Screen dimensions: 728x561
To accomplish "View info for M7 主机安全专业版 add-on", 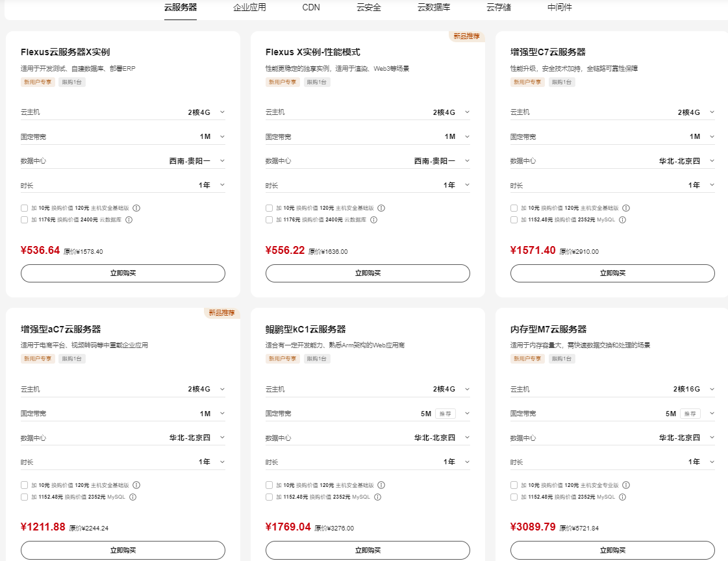I will pyautogui.click(x=626, y=485).
